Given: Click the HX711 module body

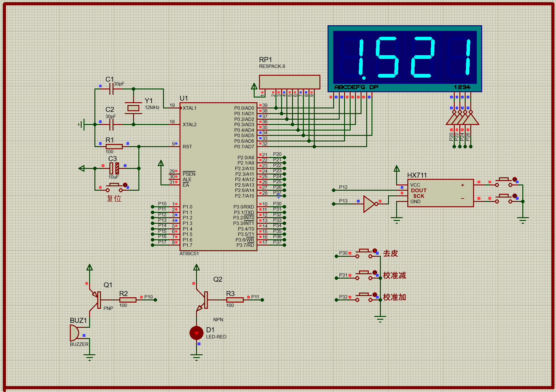Looking at the screenshot, I should (x=440, y=193).
